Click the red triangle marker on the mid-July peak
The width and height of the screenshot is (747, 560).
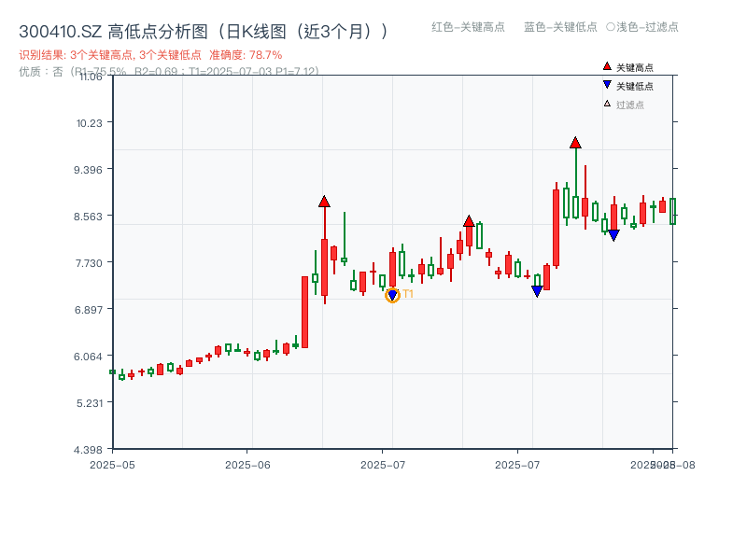(x=470, y=220)
